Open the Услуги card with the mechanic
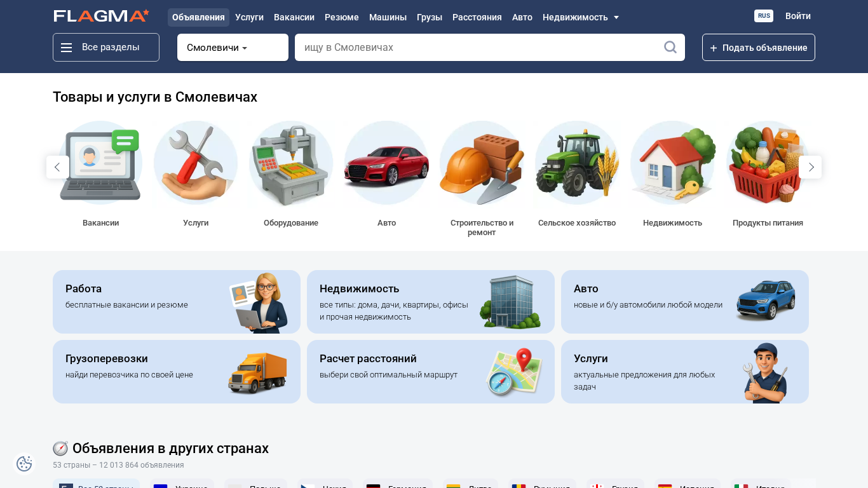The height and width of the screenshot is (488, 868). [x=685, y=372]
